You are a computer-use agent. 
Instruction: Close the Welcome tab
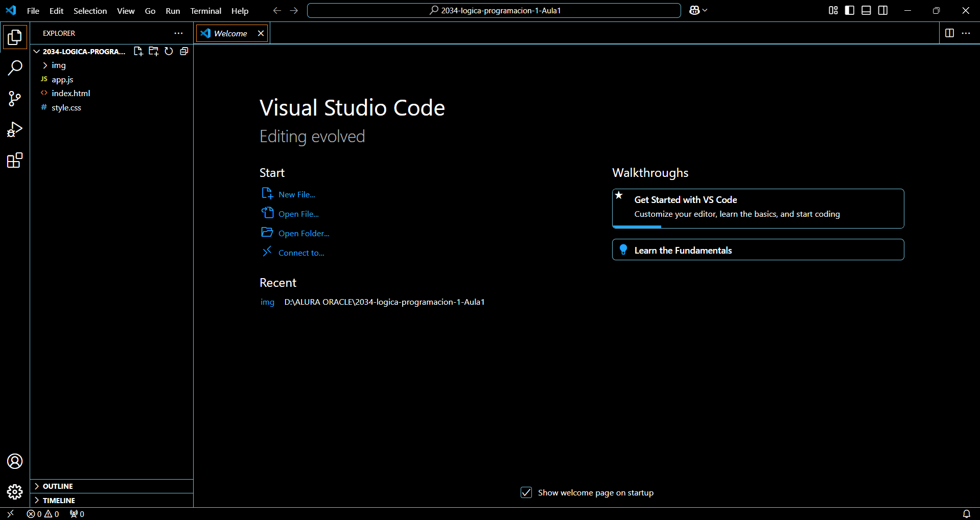(x=261, y=33)
